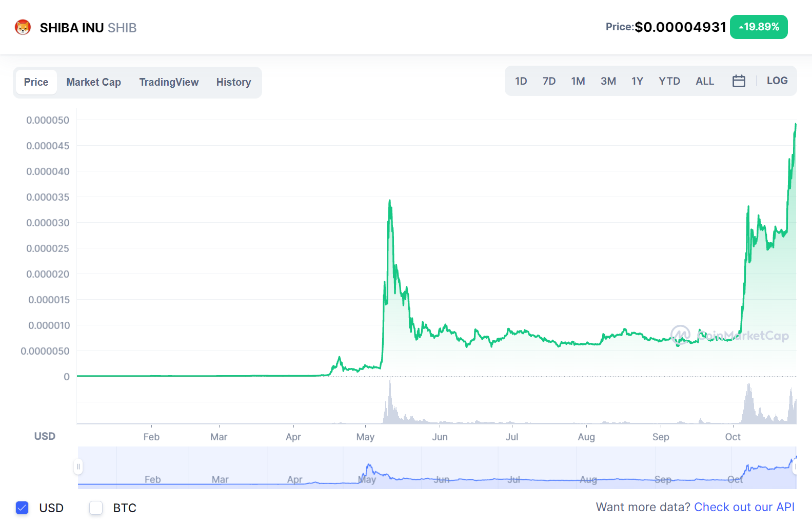
Task: Open the TradingView tab
Action: (x=169, y=82)
